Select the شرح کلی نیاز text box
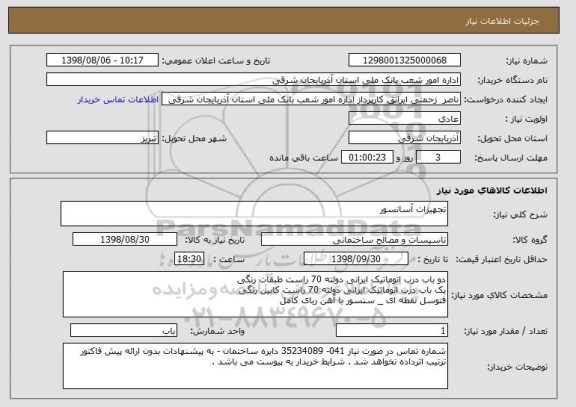This screenshot has width=576, height=407. coord(254,213)
